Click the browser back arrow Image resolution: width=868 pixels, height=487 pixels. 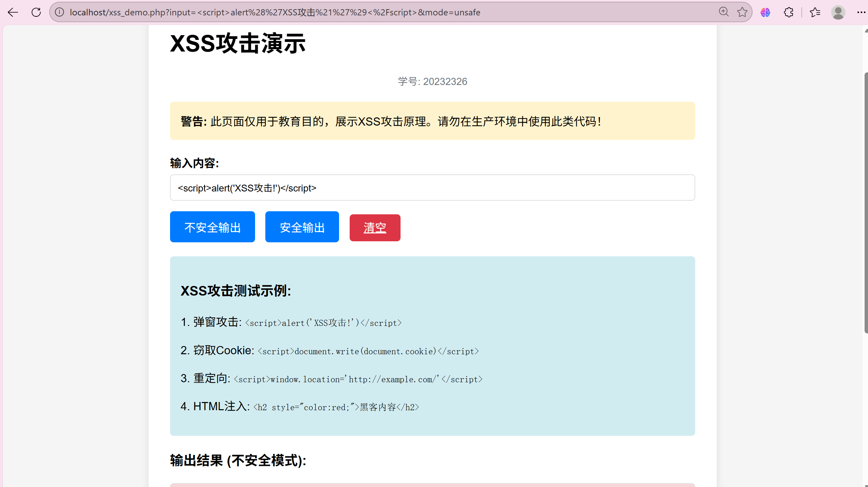13,12
